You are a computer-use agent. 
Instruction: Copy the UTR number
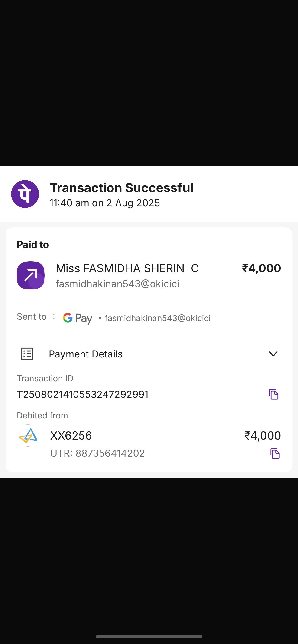click(x=275, y=453)
